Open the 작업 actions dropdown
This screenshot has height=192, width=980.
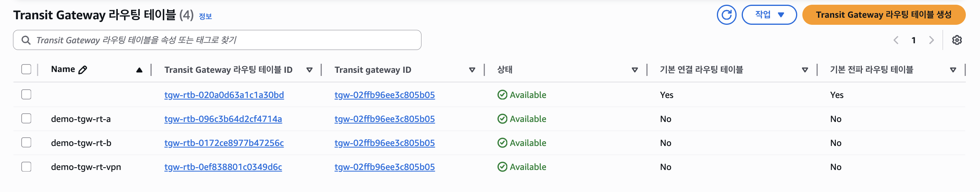pyautogui.click(x=769, y=15)
